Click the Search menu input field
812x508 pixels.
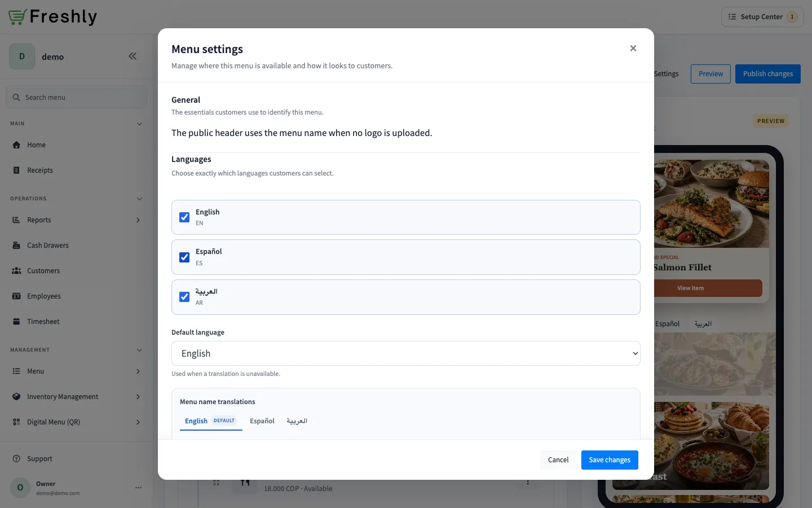click(x=77, y=97)
